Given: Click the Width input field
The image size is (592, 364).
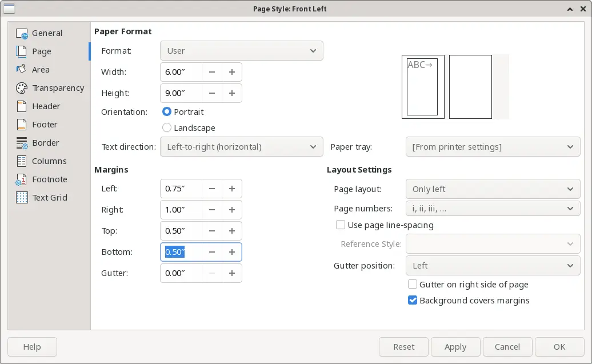Looking at the screenshot, I should click(x=181, y=72).
